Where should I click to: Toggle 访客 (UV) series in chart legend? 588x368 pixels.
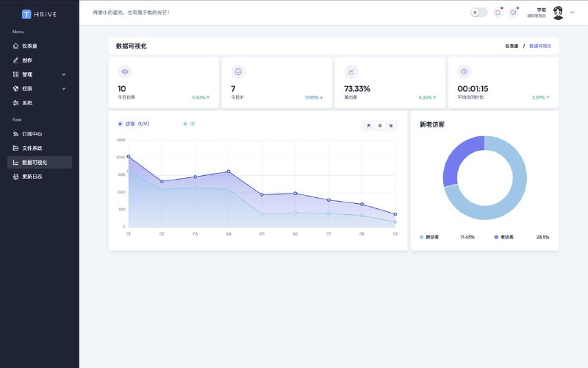(133, 124)
